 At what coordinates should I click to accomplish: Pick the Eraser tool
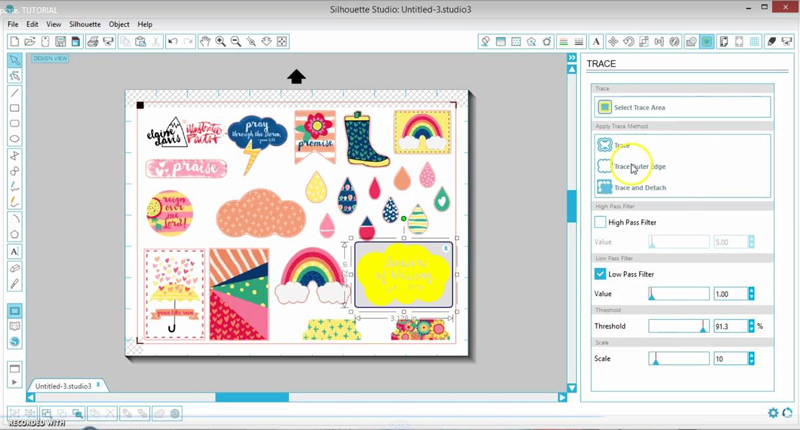tap(14, 268)
